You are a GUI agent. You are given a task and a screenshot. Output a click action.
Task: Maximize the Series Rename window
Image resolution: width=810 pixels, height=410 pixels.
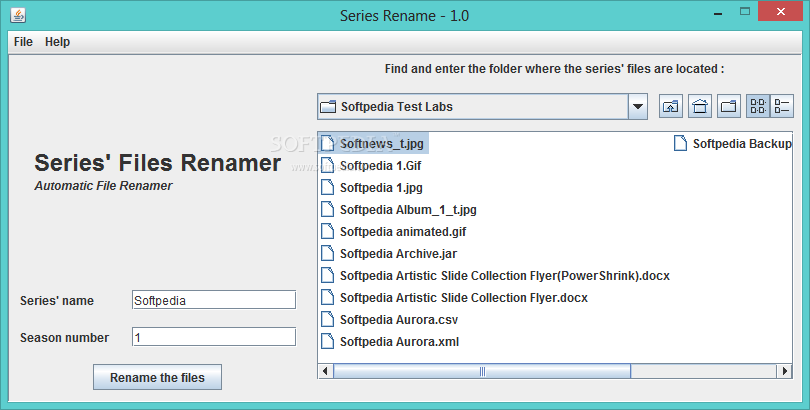745,11
